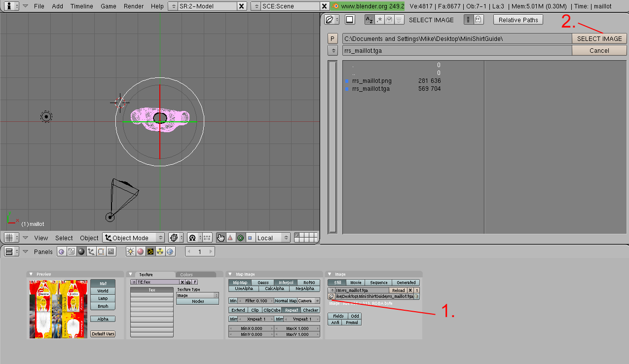Collapse the Preview panel triangle
Viewport: 629px width, 364px height.
point(31,274)
